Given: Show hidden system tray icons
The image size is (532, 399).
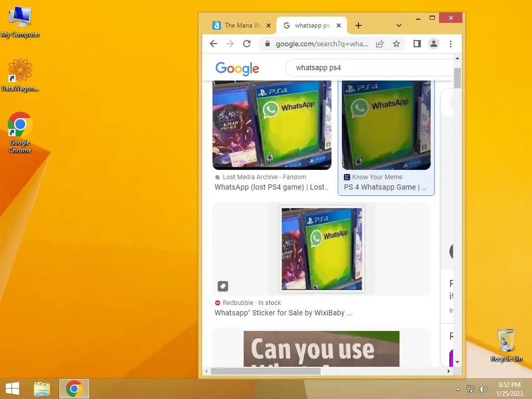Looking at the screenshot, I should point(458,389).
